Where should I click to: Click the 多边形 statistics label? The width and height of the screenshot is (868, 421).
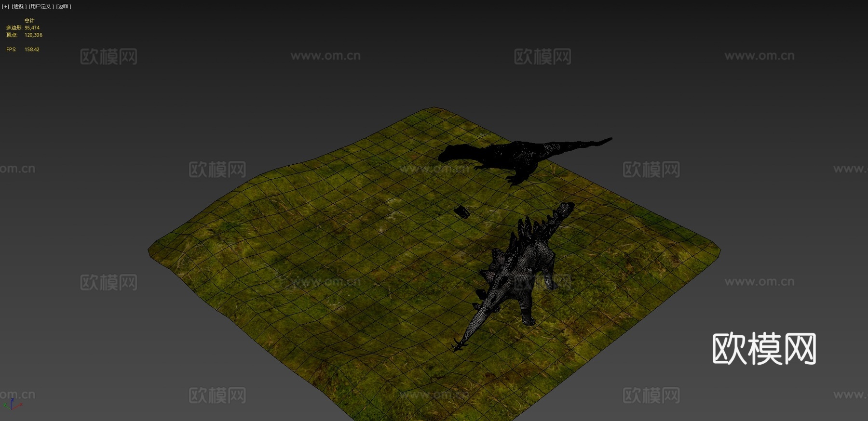(14, 28)
